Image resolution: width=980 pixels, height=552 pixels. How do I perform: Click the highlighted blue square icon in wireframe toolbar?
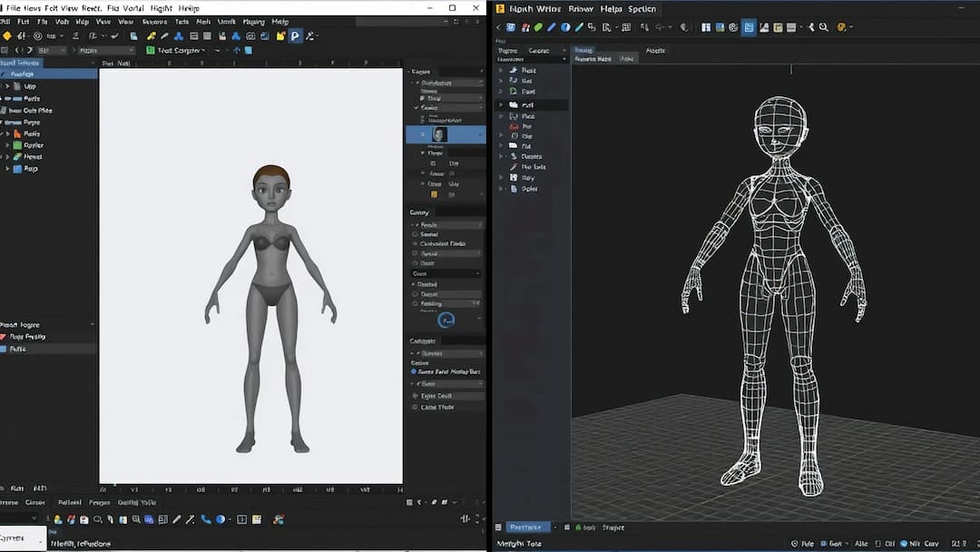coord(749,27)
